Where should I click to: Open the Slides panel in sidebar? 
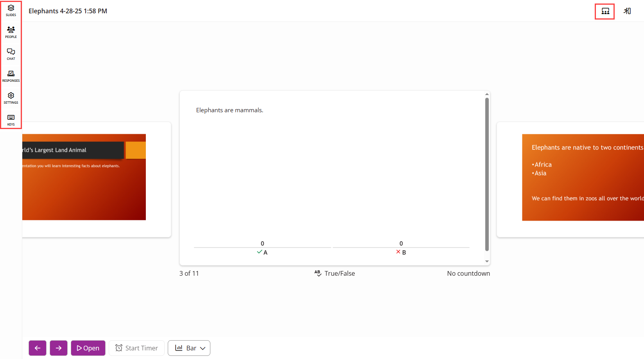[11, 11]
